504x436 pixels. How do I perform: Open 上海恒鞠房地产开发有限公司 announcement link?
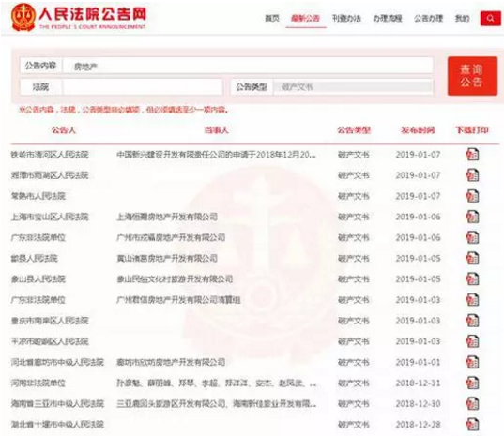[x=167, y=217]
